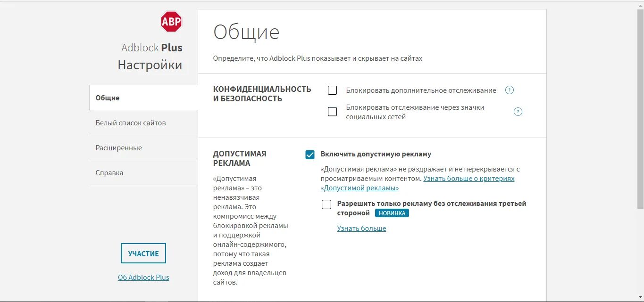Click 'Настройки' title in sidebar
644x302 pixels.
tap(150, 65)
